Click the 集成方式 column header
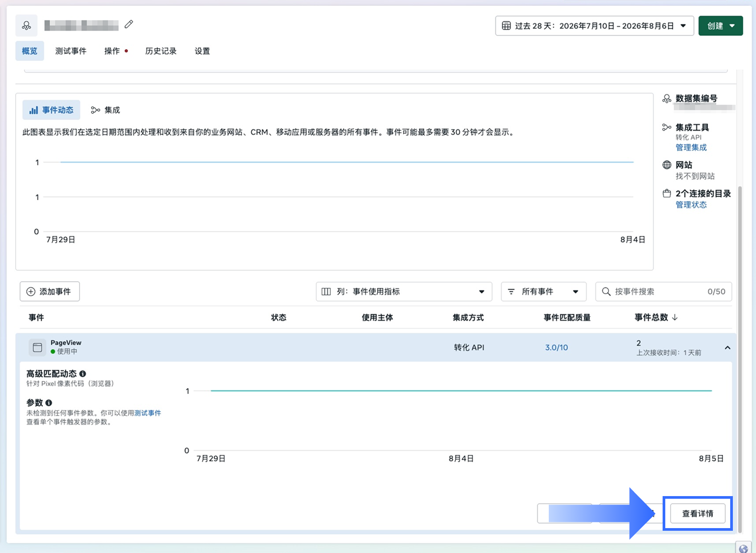 coord(468,317)
